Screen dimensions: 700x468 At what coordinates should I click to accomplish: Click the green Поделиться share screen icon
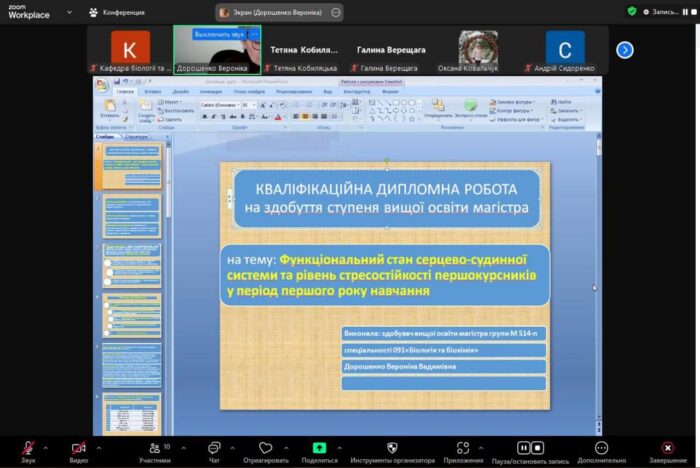click(319, 447)
